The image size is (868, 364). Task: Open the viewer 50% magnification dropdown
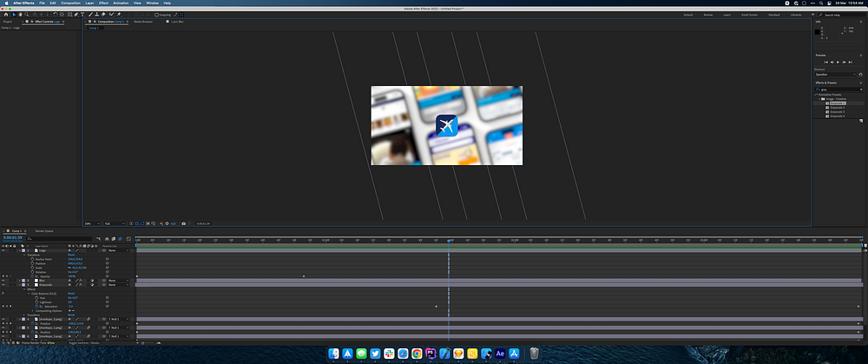(x=92, y=223)
